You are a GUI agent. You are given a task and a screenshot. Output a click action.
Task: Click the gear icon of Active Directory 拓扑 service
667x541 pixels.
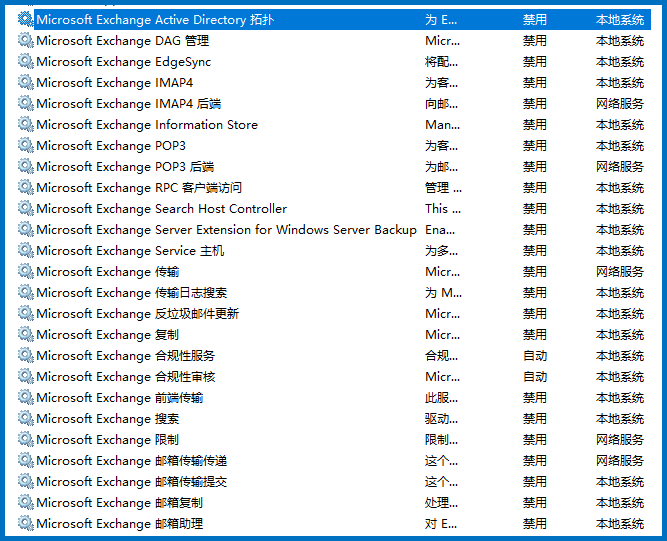[26, 19]
